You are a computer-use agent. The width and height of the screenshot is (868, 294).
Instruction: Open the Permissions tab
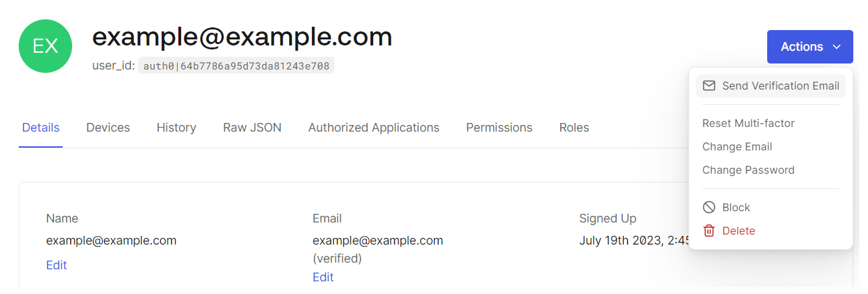tap(499, 127)
